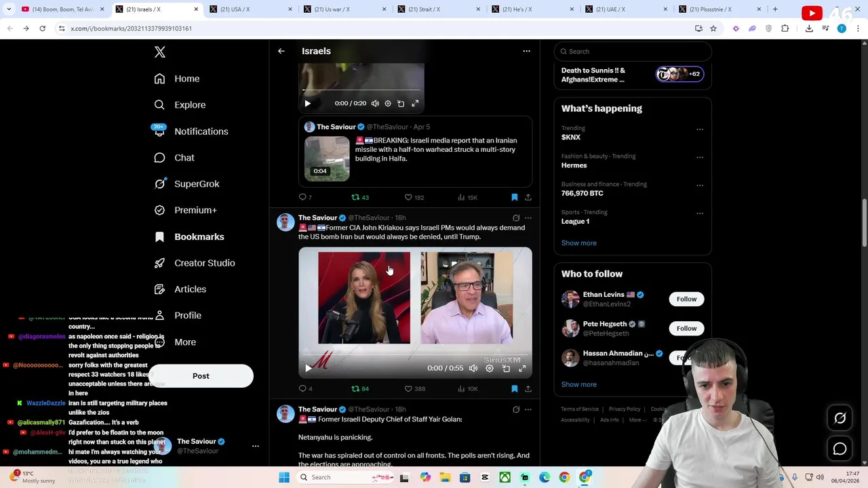Open more options on John Kiriakou post
Image resolution: width=868 pixels, height=488 pixels.
(x=528, y=218)
